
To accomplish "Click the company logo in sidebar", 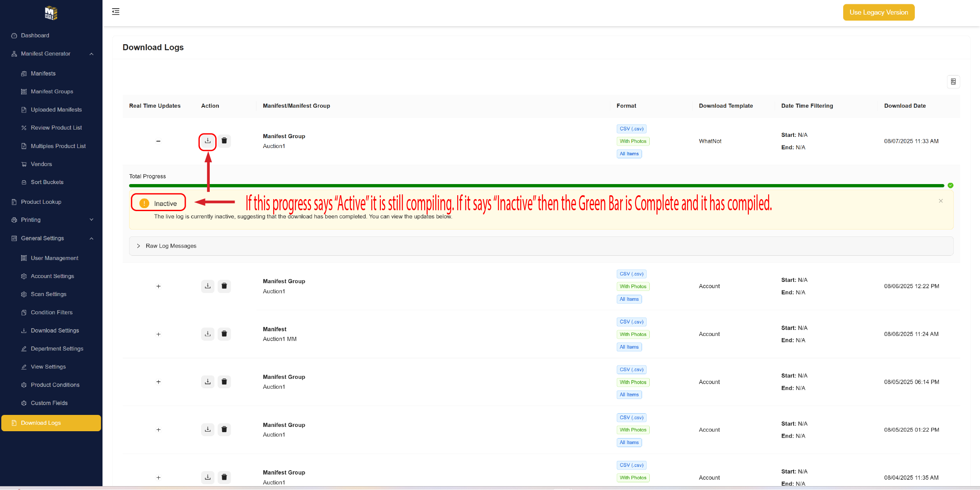I will tap(51, 13).
